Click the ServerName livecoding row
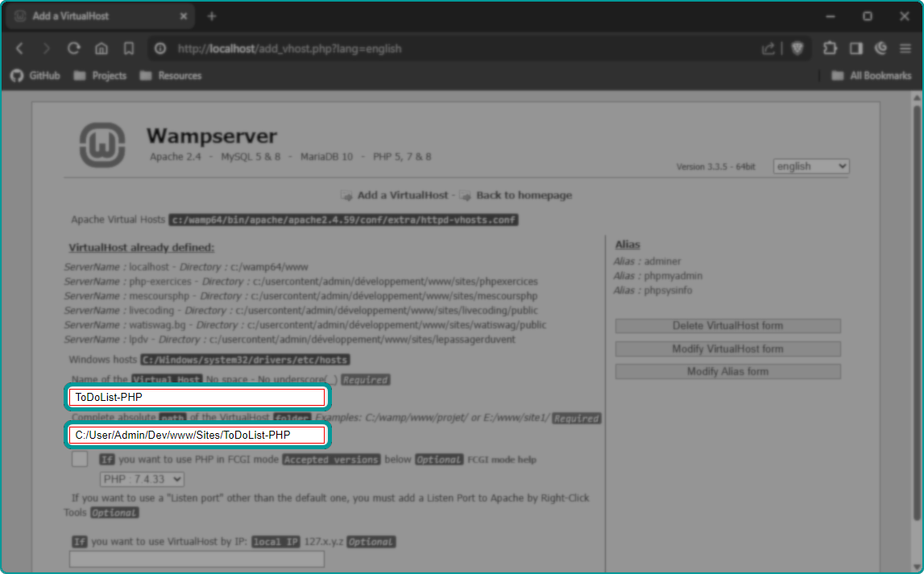 tap(300, 310)
